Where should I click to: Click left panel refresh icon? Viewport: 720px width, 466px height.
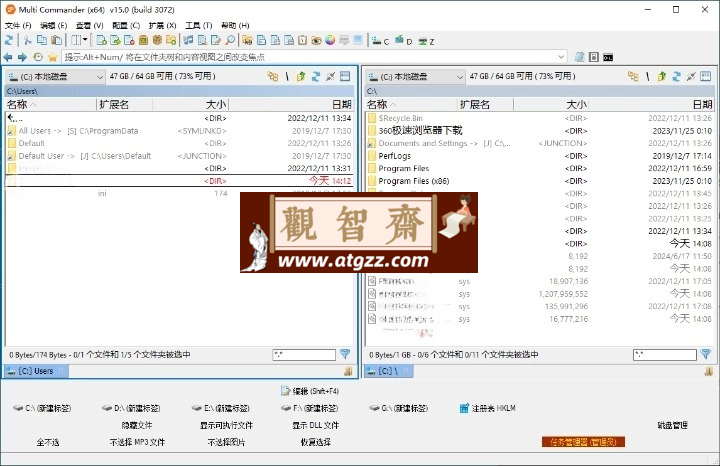click(x=315, y=77)
